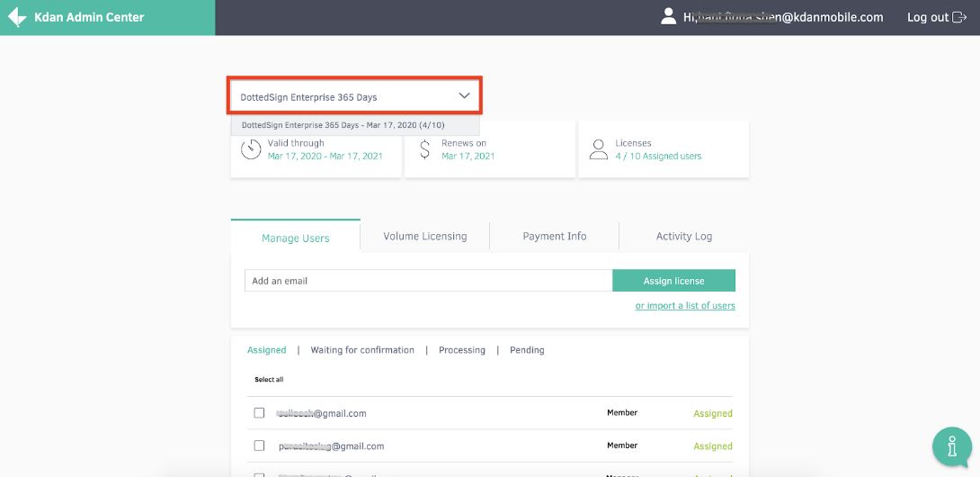The width and height of the screenshot is (980, 477).
Task: Click Assigned status of first user row
Action: click(712, 413)
